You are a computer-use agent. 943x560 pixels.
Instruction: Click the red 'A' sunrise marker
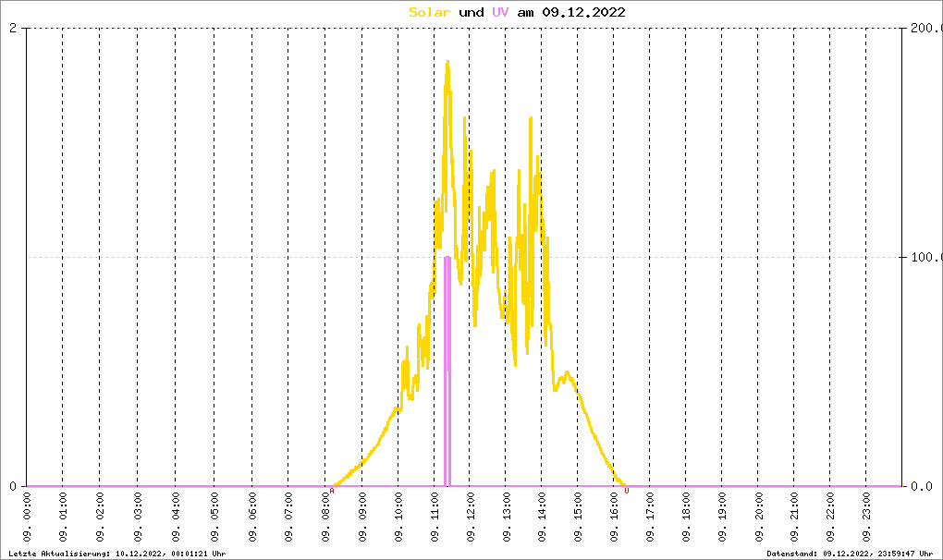point(332,491)
